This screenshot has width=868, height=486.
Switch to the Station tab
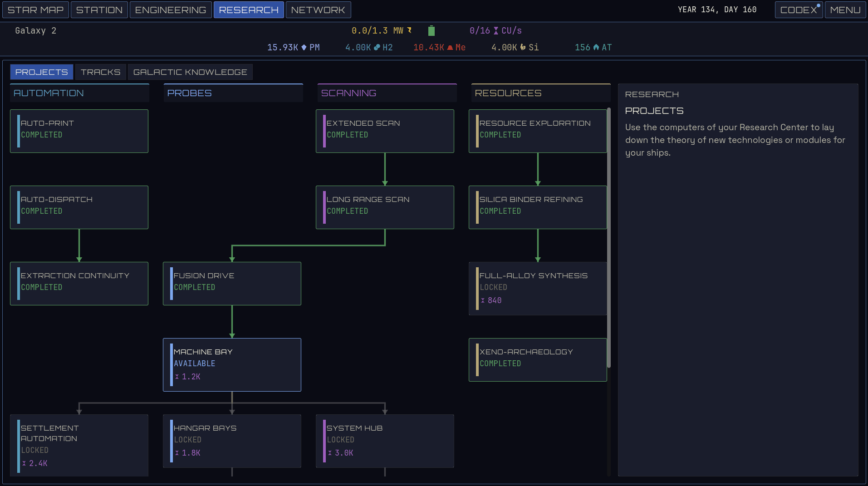(99, 10)
